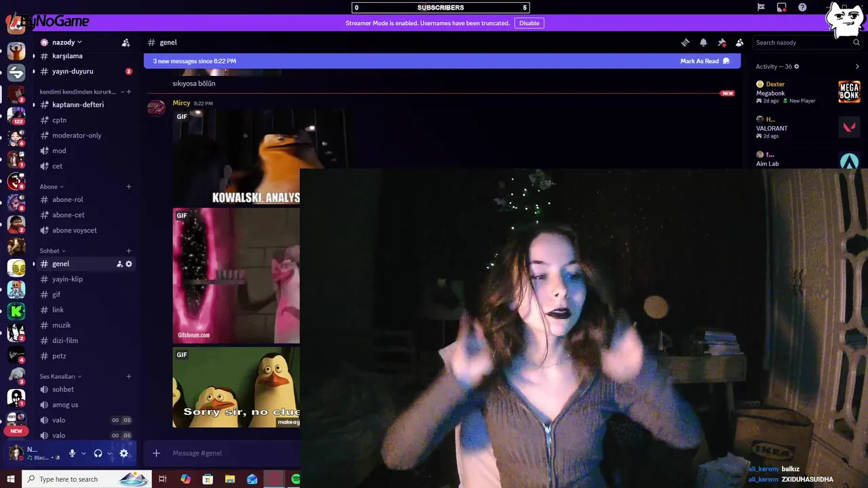Collapse the Sohbet category

pos(52,251)
